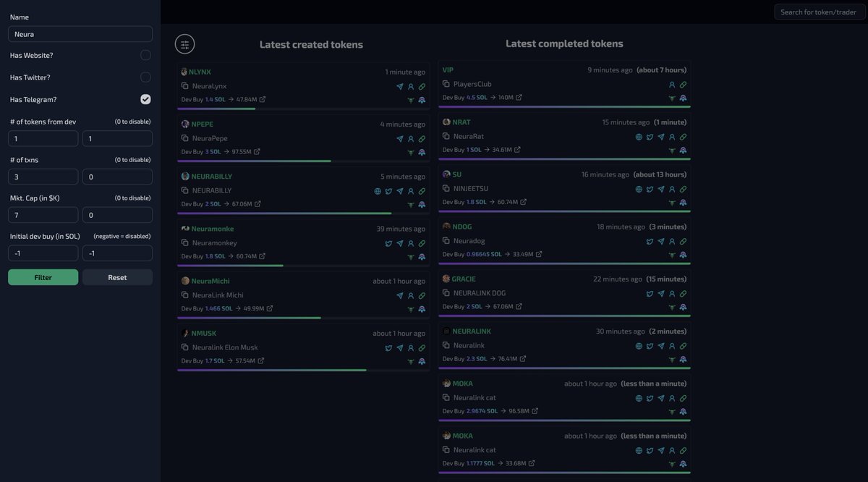Open the GRACIE token link
868x482 pixels.
464,279
